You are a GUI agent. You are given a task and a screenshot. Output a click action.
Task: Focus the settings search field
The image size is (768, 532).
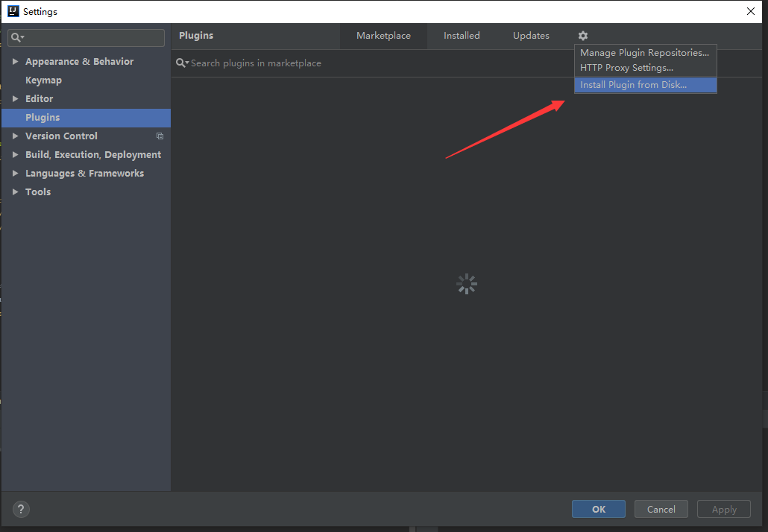[86, 38]
